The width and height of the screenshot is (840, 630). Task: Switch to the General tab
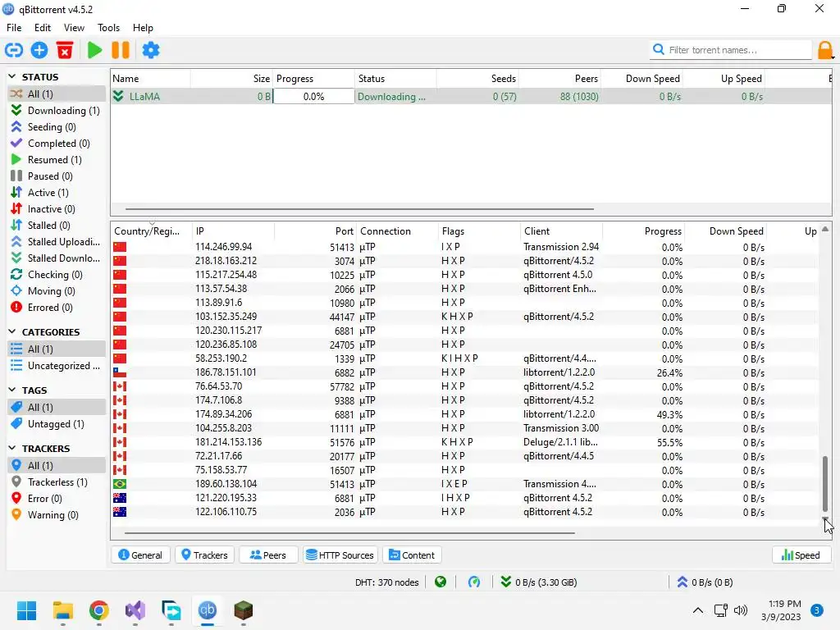[140, 555]
